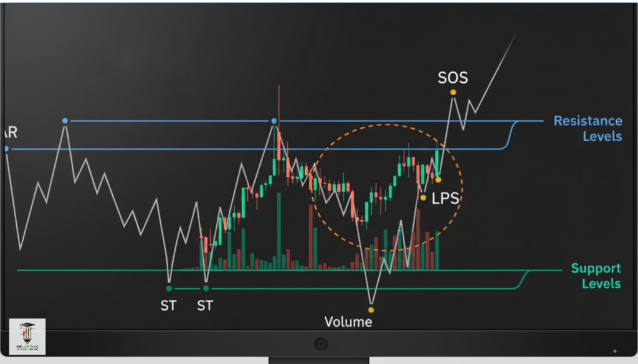638x364 pixels.
Task: Click the yellow dot under SOS
Action: 453,92
